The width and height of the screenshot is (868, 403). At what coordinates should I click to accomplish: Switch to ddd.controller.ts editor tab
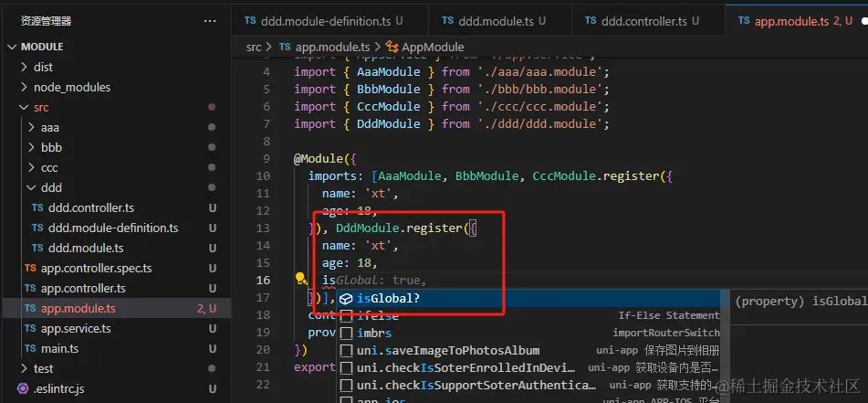pos(648,21)
